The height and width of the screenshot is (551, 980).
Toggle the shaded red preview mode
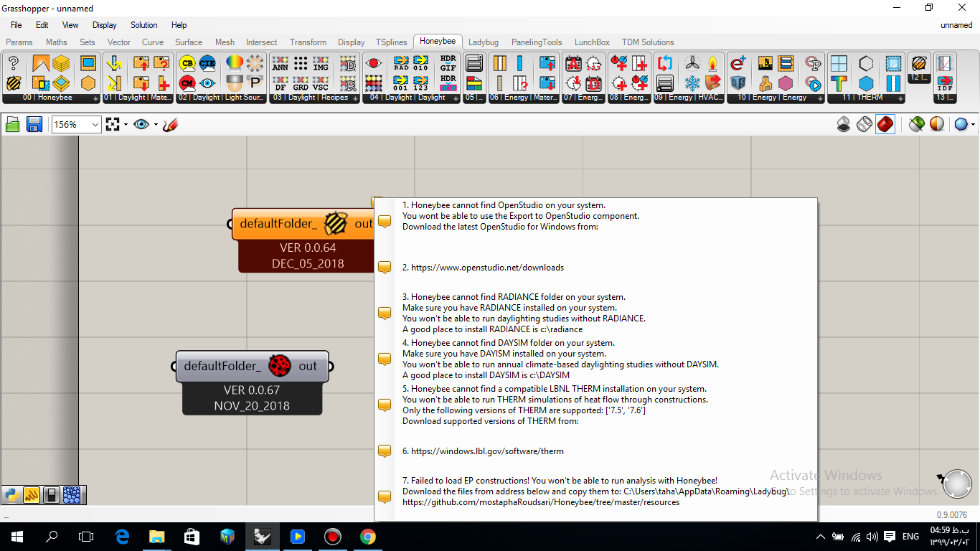(x=885, y=125)
